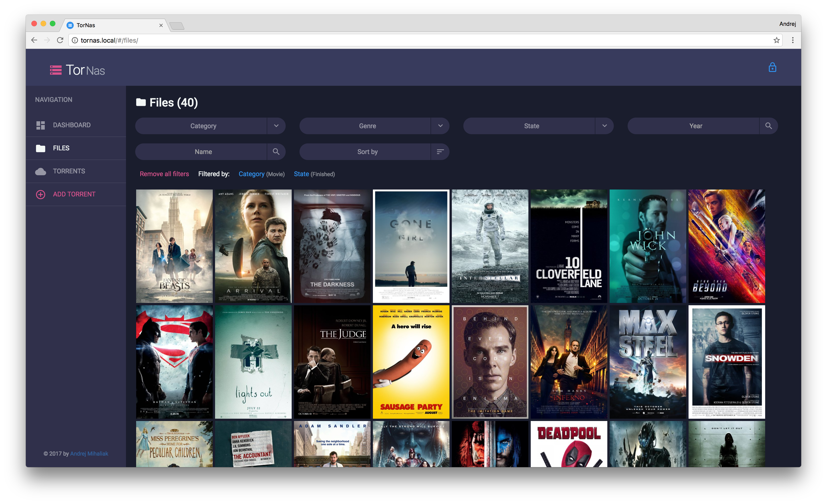The width and height of the screenshot is (827, 504).
Task: Select Add Torrent in sidebar
Action: point(74,194)
